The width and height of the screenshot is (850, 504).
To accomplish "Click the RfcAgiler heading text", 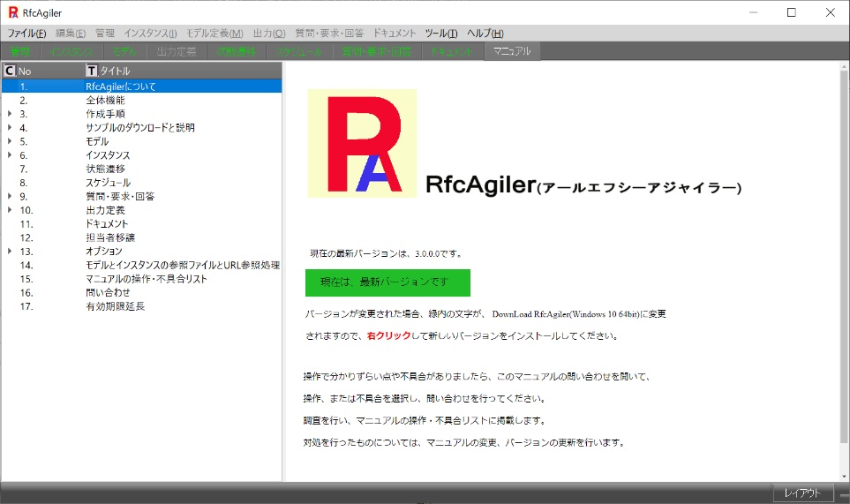I will [x=481, y=184].
